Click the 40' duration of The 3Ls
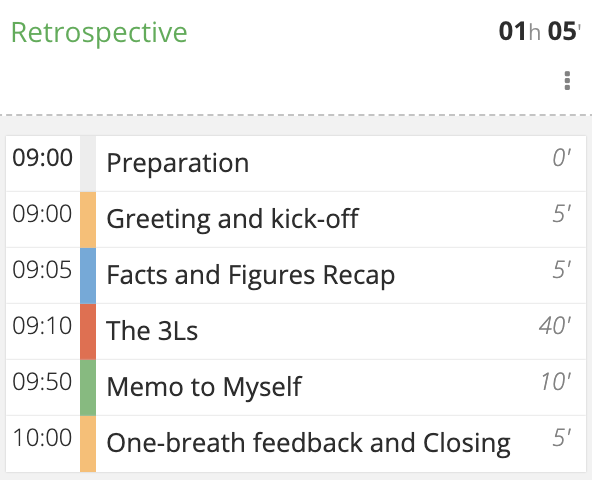Screen dimensions: 592x480 (x=555, y=326)
